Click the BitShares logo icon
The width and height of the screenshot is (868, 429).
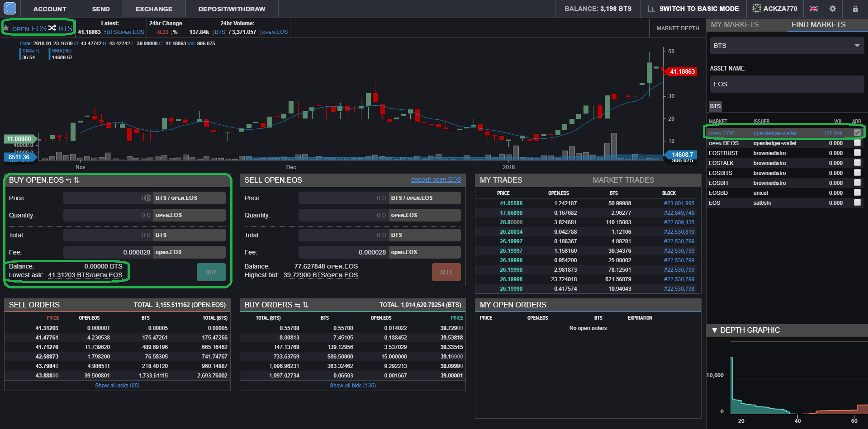click(x=9, y=8)
